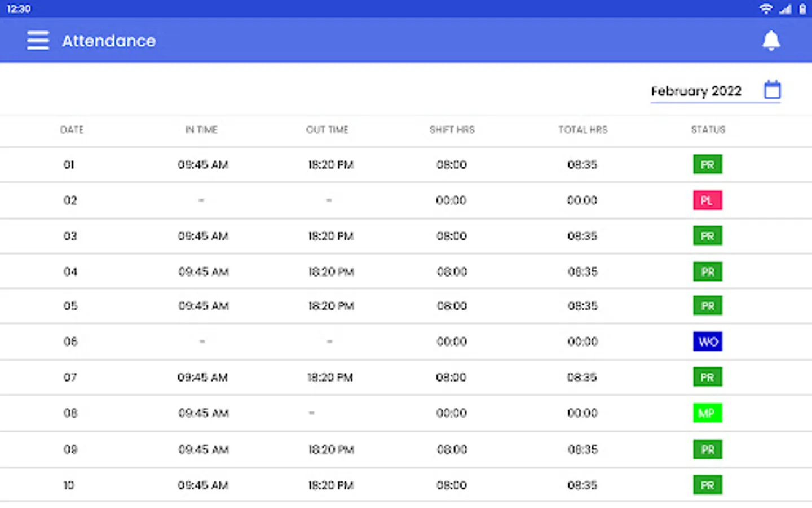Open the notifications bell
The image size is (812, 508).
click(x=771, y=41)
